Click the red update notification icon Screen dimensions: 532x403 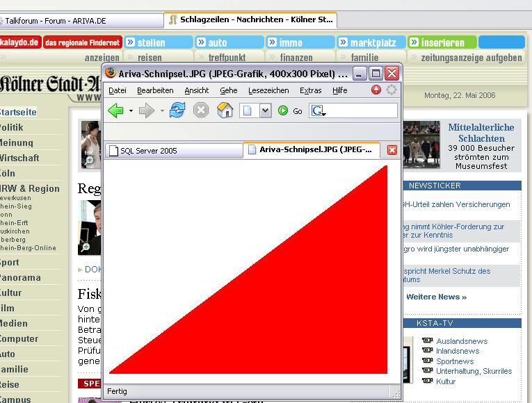tap(376, 90)
